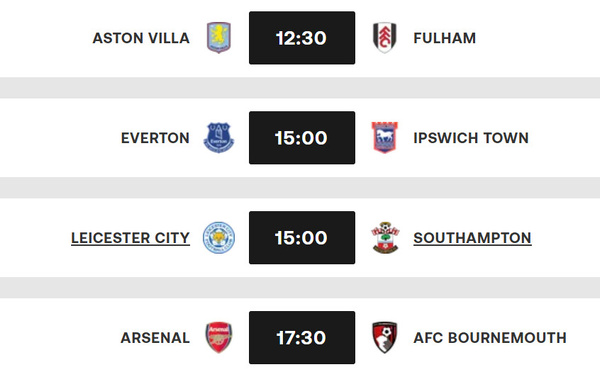Open the AFC Bournemouth team name
Image resolution: width=600 pixels, height=372 pixels.
click(490, 338)
